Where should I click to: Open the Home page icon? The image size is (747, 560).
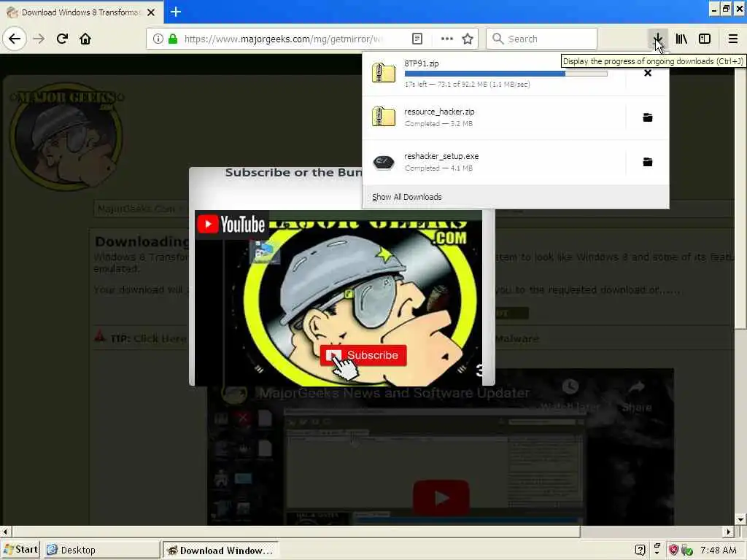[x=85, y=39]
